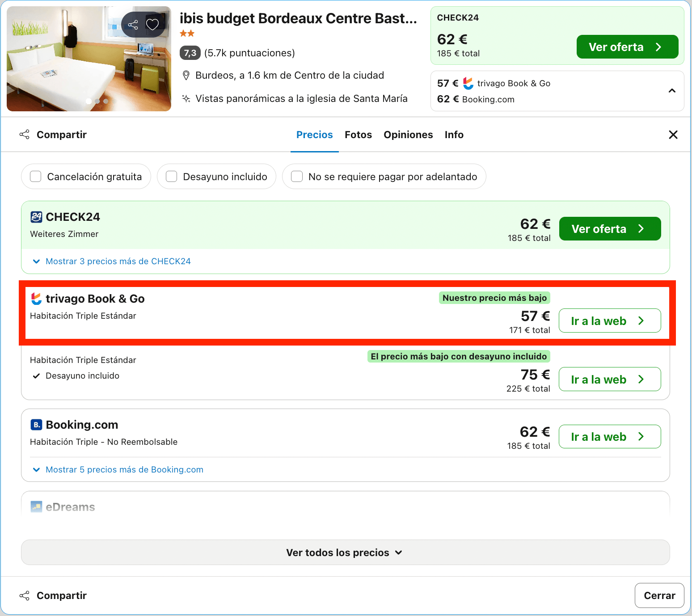Click El precio más bajo con desayuno badge
The height and width of the screenshot is (616, 692).
pyautogui.click(x=459, y=356)
